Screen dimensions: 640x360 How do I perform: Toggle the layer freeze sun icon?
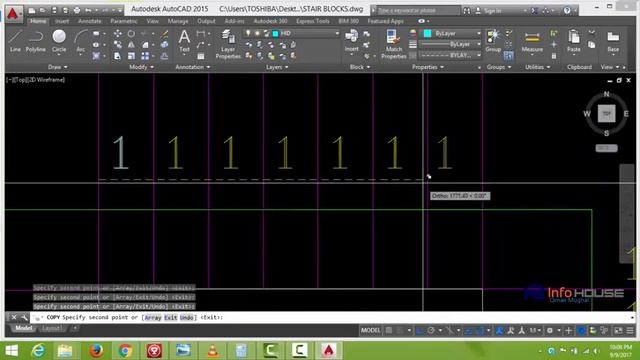click(x=257, y=33)
